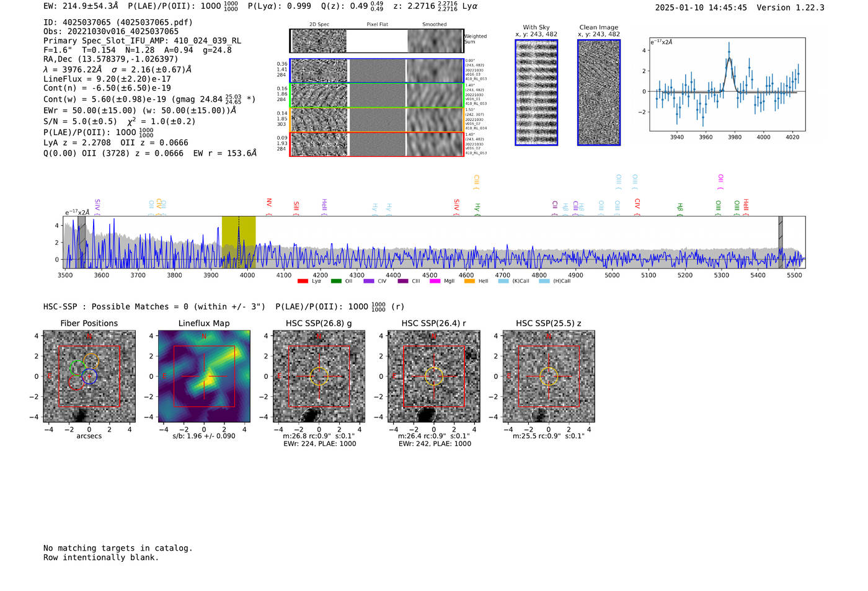Viewport: 868px width, 591px height.
Task: Click the red fiber circle in Fiber Positions
Action: pyautogui.click(x=76, y=383)
